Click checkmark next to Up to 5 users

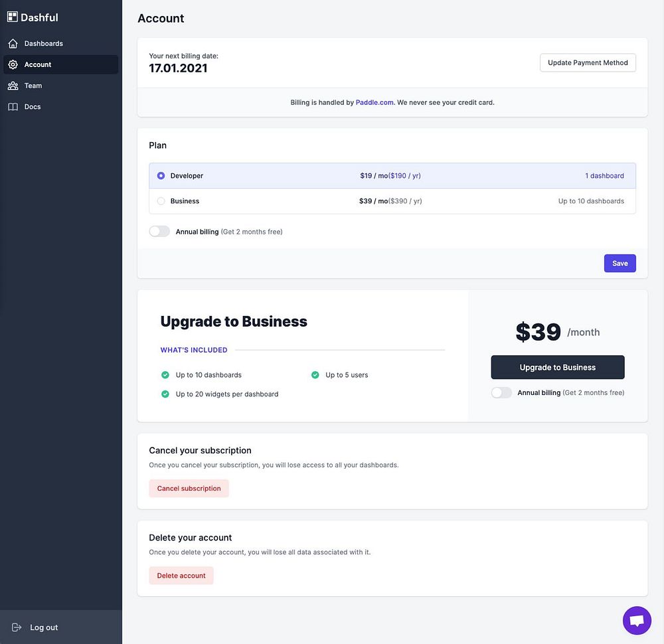pyautogui.click(x=315, y=374)
